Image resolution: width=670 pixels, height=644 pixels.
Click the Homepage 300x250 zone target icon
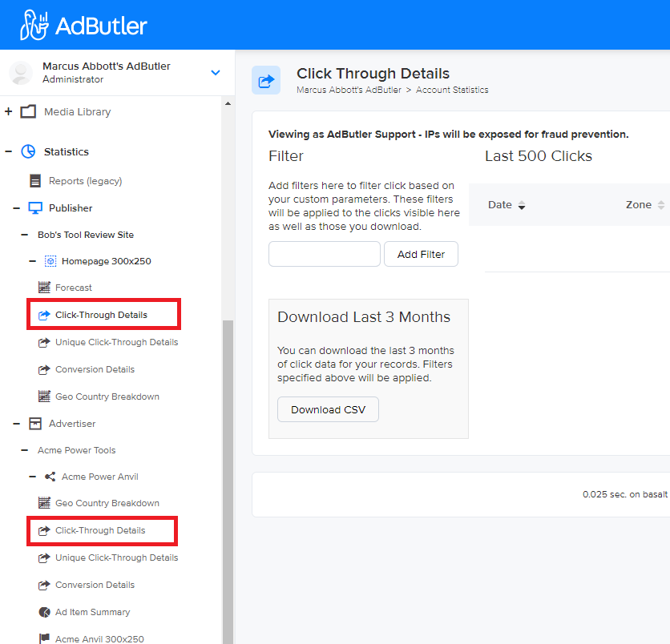(50, 260)
